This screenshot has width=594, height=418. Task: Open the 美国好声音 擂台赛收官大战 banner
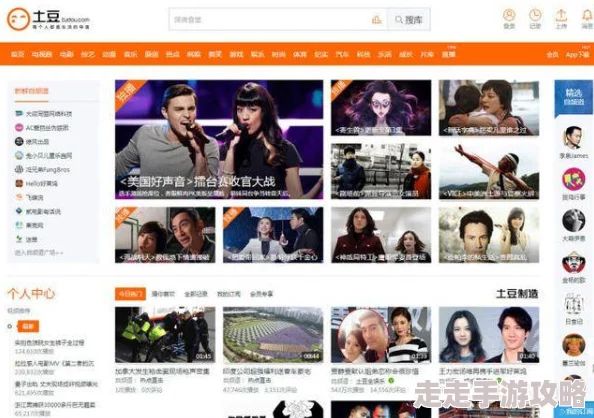click(219, 139)
